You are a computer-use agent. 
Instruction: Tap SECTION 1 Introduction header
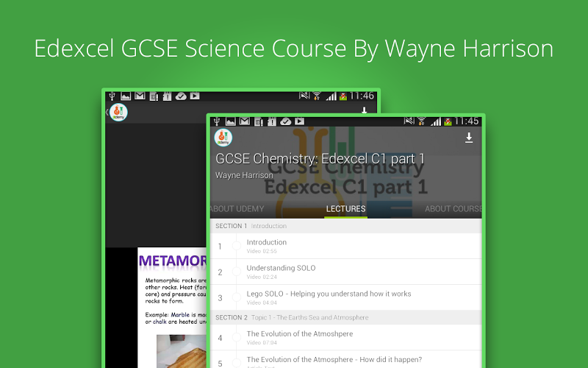pos(345,226)
